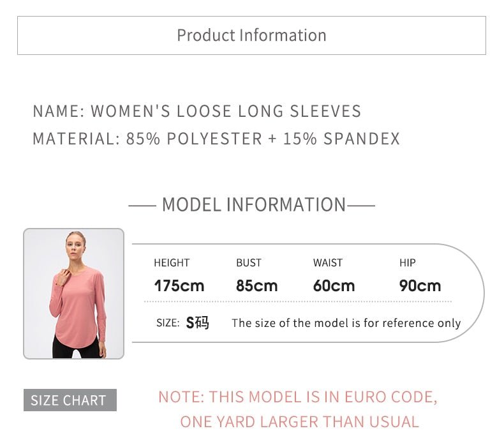Click the MATERIAL polyester spandex line
The image size is (504, 447).
coord(216,139)
